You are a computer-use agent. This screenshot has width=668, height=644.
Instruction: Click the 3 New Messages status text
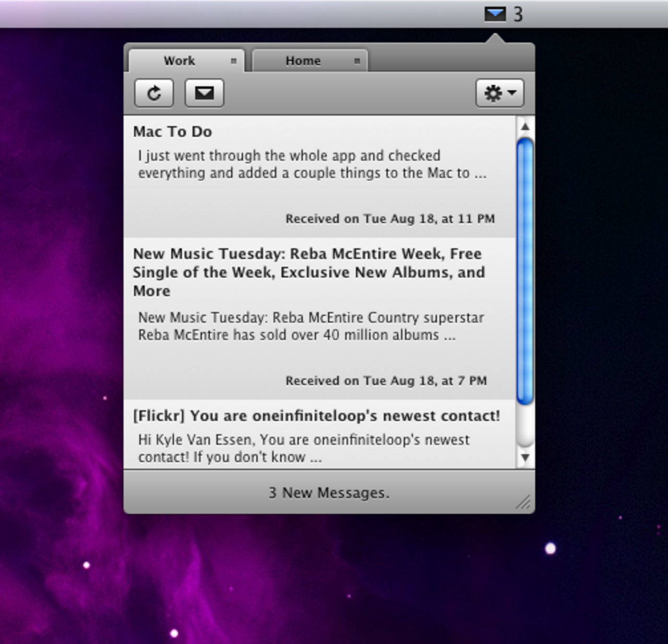[329, 493]
